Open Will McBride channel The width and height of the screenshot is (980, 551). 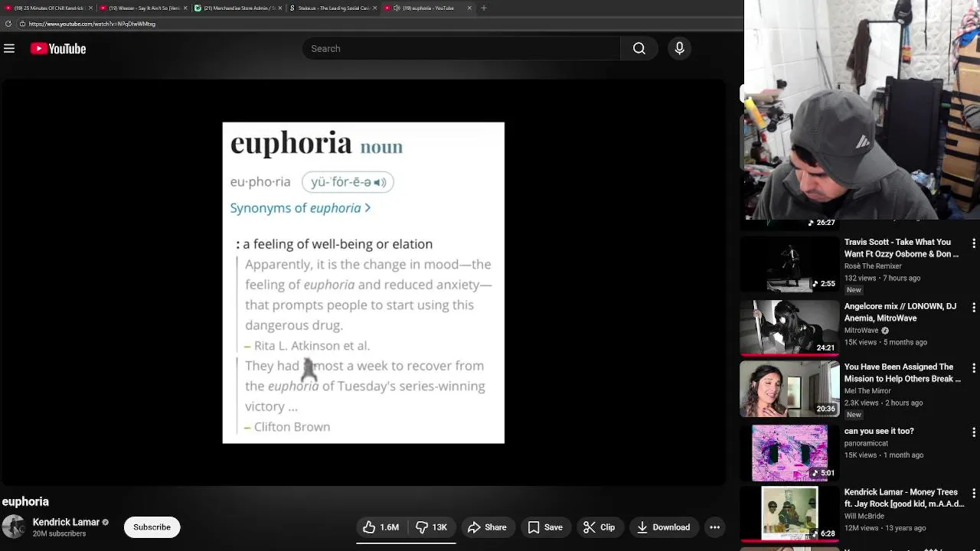[864, 517]
